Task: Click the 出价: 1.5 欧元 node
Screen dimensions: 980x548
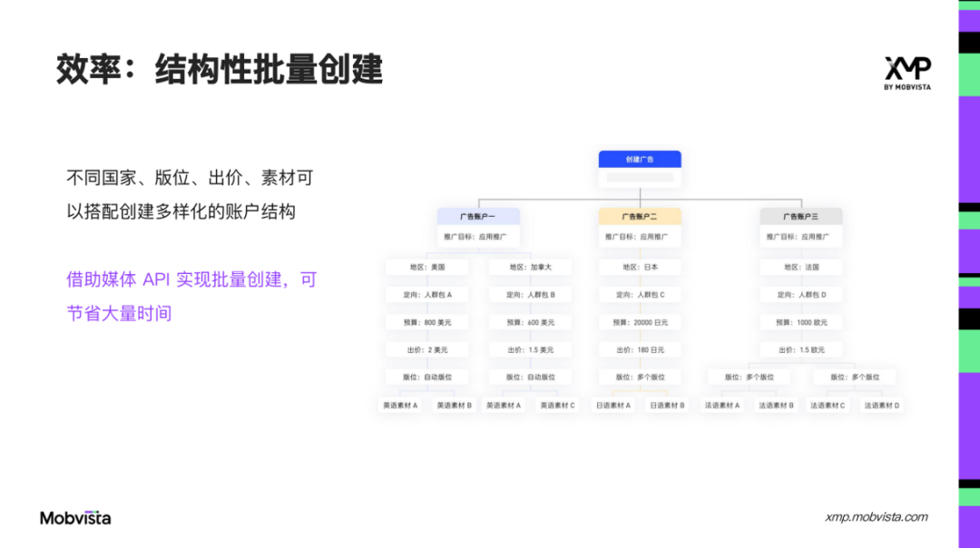Action: [802, 349]
